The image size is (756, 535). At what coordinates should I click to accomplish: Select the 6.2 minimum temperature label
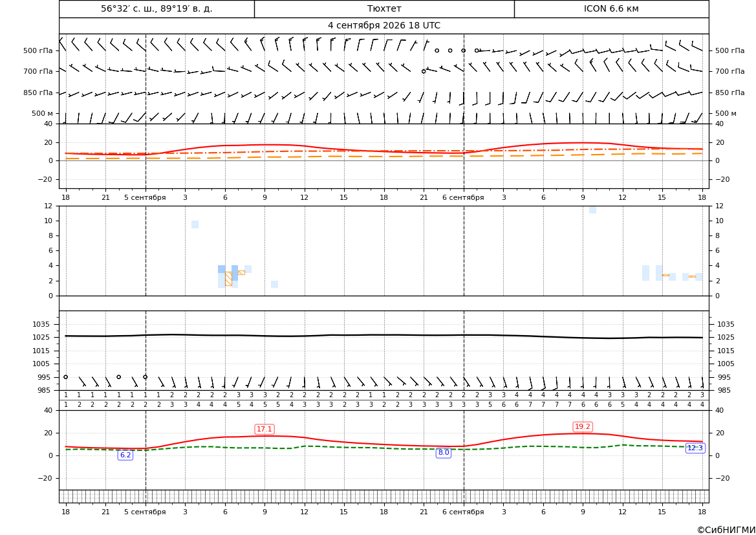point(125,455)
